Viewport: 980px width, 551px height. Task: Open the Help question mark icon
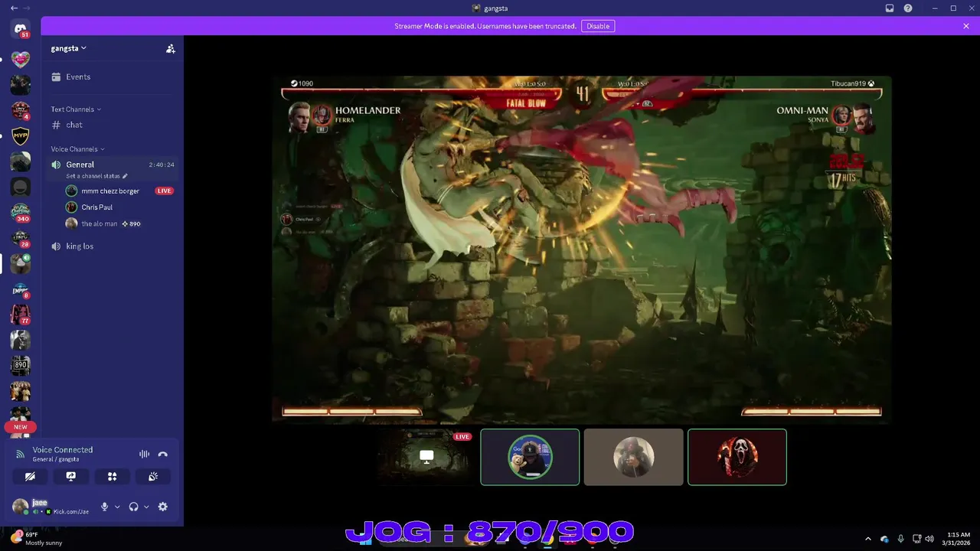point(908,8)
